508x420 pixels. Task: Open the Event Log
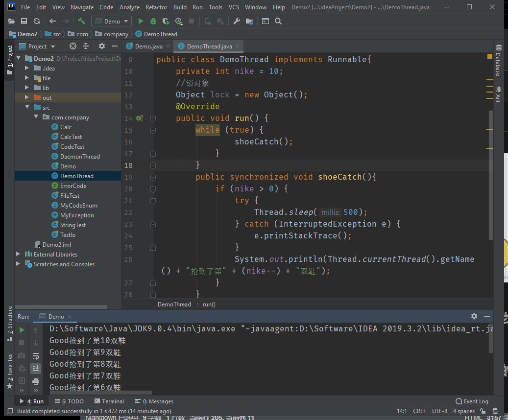click(x=472, y=401)
